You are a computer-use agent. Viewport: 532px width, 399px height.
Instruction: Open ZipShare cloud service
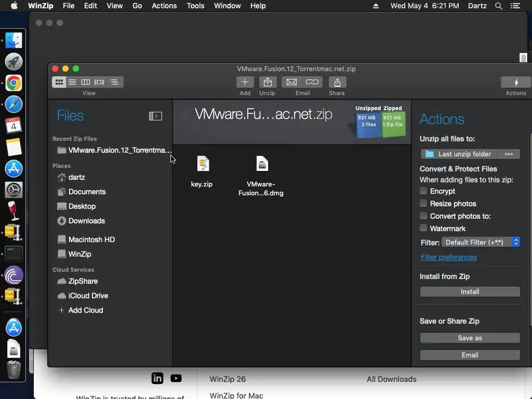[x=77, y=281]
